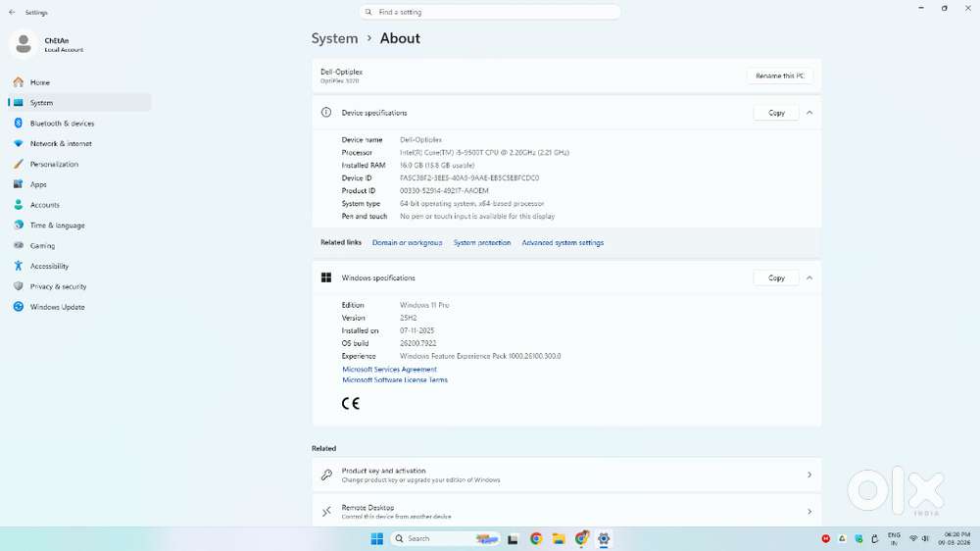Click the OS build value 26200.7922
The width and height of the screenshot is (980, 551).
pyautogui.click(x=418, y=343)
